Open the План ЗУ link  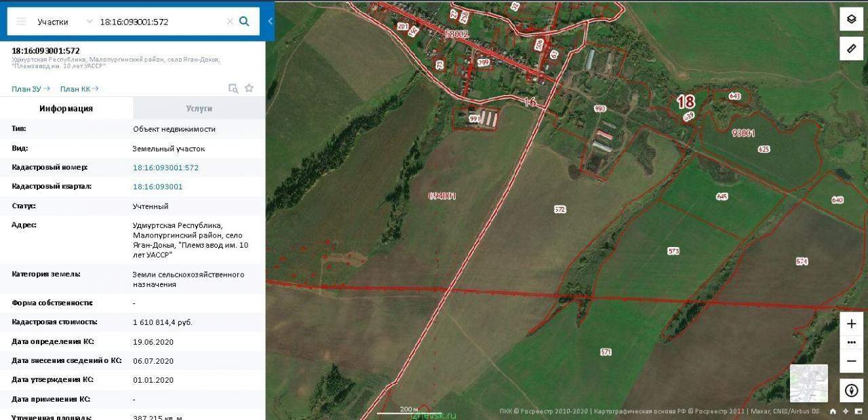(31, 89)
